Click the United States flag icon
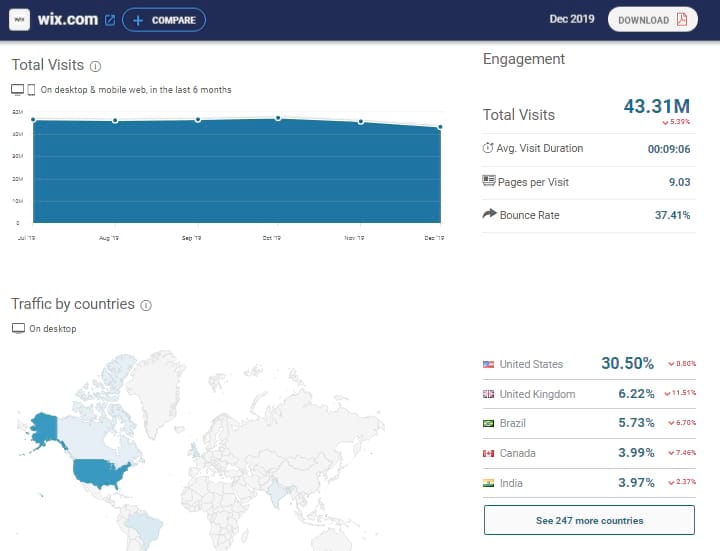Image resolution: width=720 pixels, height=551 pixels. (x=489, y=364)
